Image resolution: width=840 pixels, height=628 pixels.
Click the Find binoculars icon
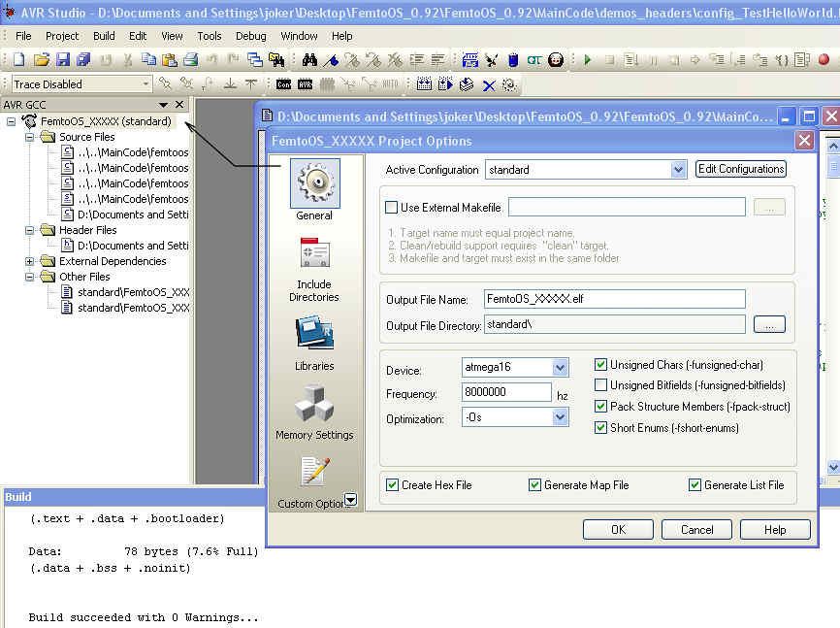coord(309,59)
